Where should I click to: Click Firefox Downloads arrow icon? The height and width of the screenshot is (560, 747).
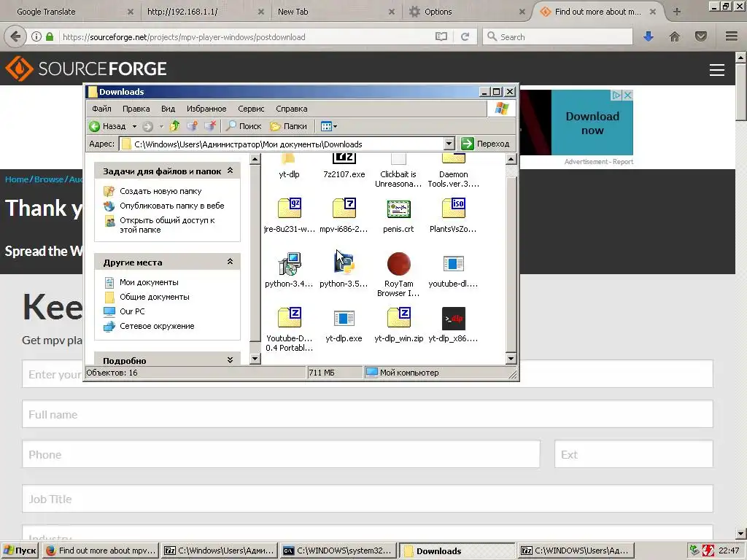click(x=649, y=36)
